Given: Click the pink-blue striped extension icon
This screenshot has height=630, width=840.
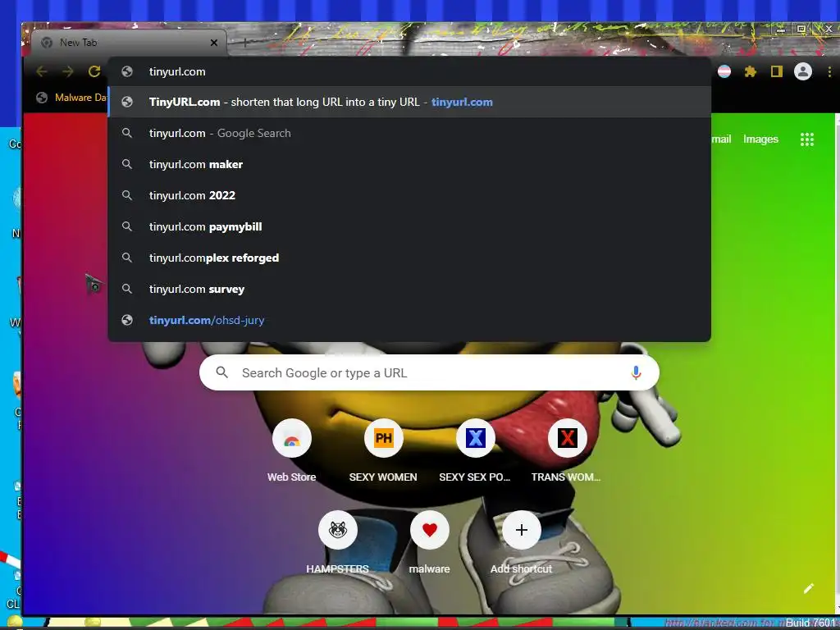Looking at the screenshot, I should (x=724, y=71).
